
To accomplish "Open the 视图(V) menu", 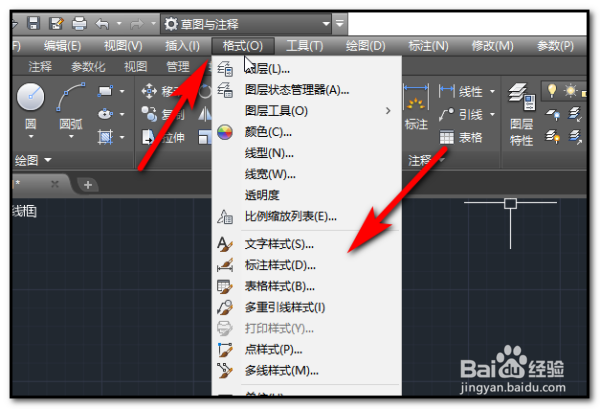I will click(x=123, y=46).
